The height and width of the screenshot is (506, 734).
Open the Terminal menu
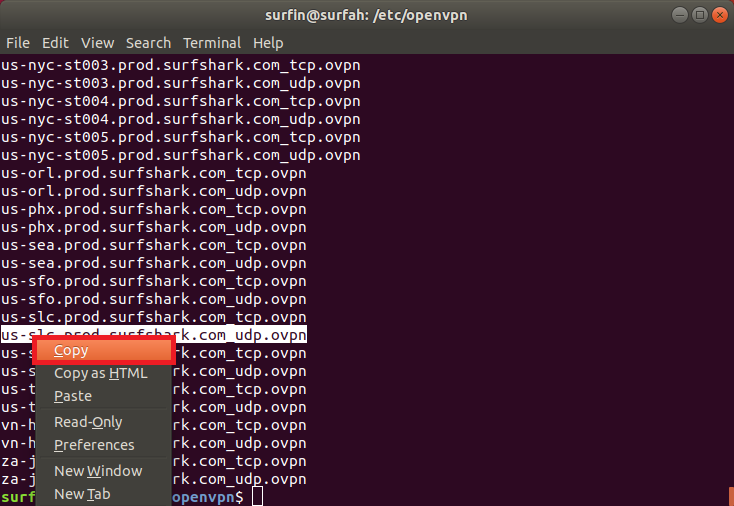(x=212, y=43)
